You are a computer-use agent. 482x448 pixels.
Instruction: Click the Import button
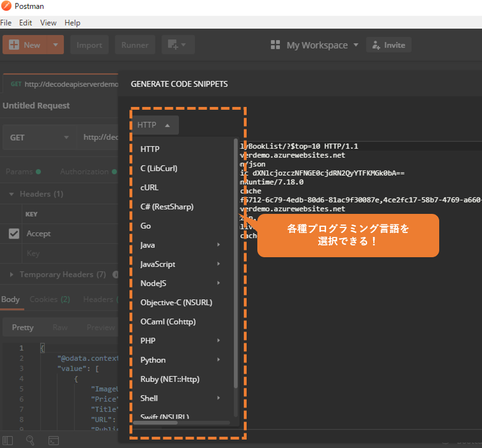[x=90, y=45]
